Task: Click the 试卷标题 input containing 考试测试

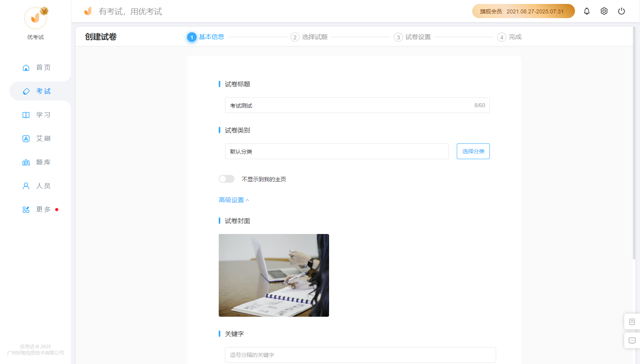Action: [357, 105]
